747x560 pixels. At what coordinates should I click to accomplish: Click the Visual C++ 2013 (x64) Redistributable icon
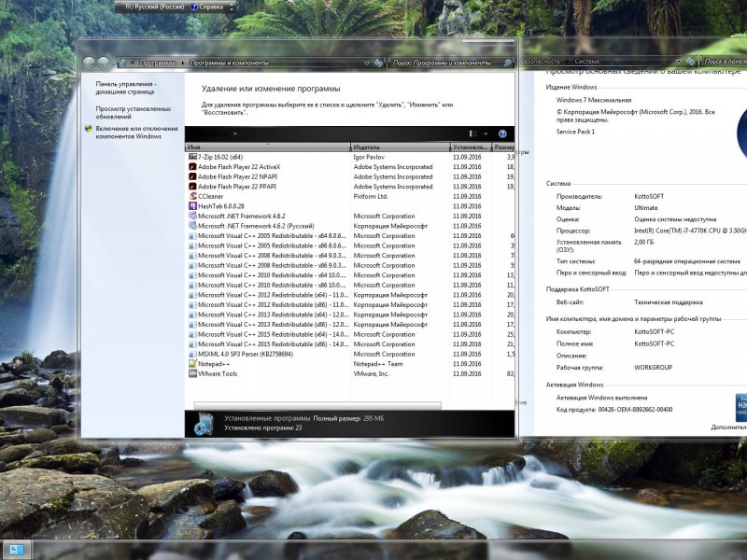coord(192,315)
